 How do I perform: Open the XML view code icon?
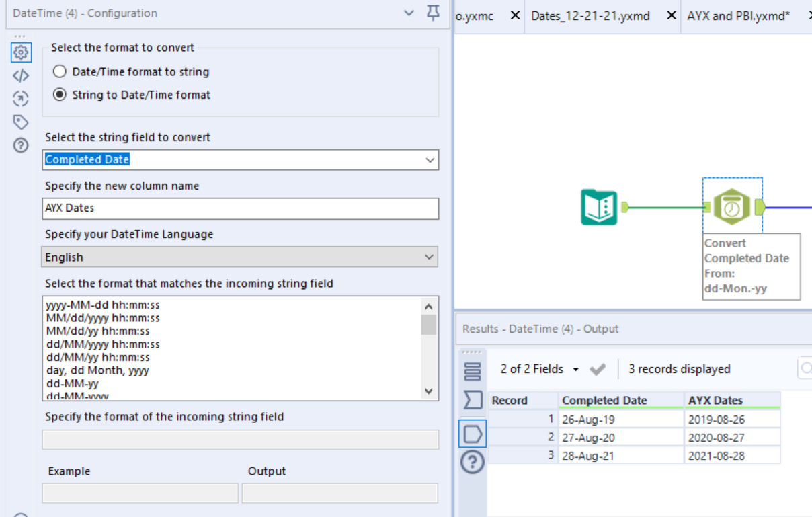(21, 76)
